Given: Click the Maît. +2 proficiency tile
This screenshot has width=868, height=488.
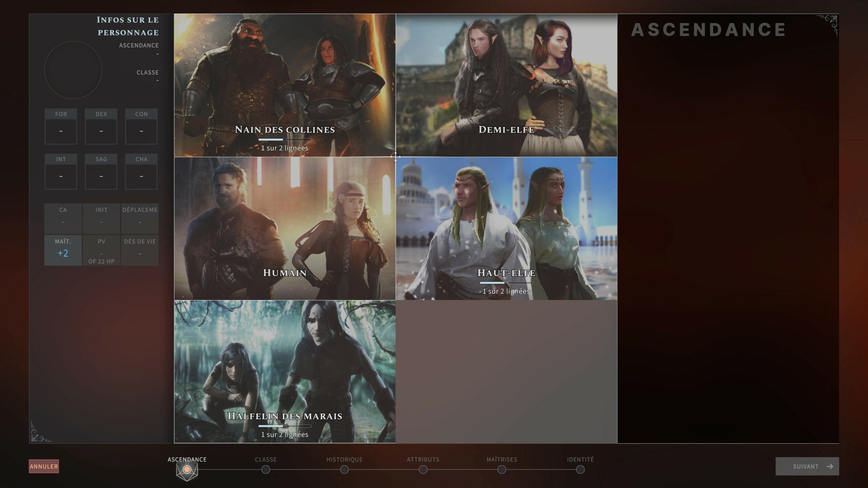Looking at the screenshot, I should tap(63, 250).
